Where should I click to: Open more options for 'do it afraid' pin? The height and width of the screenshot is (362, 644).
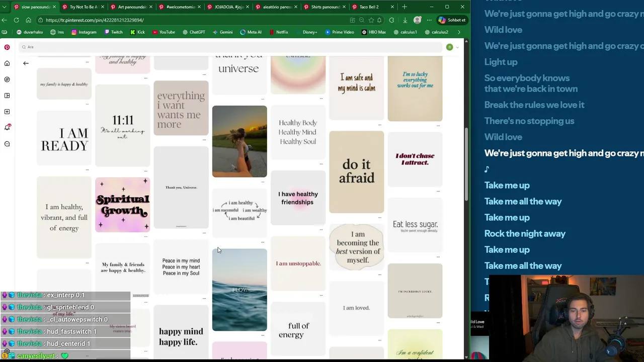tap(380, 217)
